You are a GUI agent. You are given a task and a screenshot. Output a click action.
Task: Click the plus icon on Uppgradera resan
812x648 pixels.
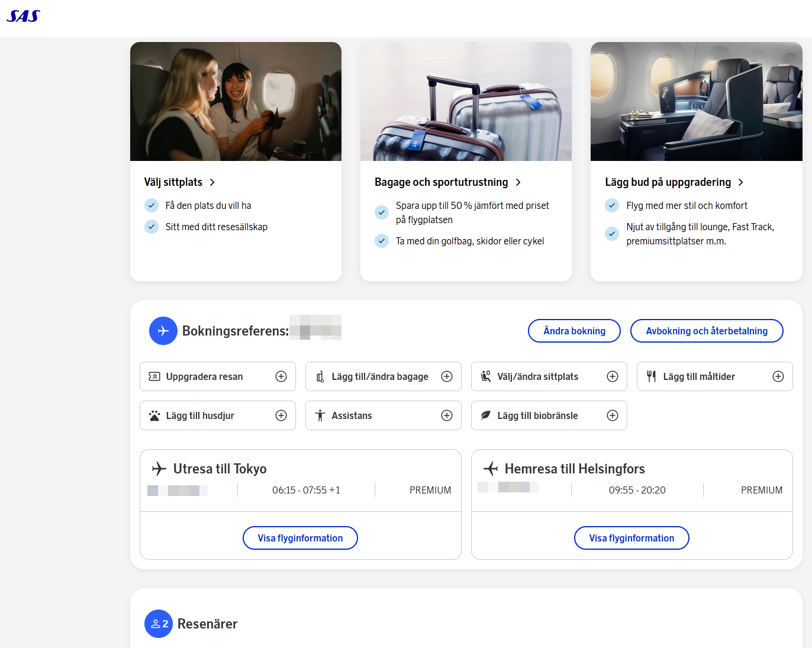tap(281, 376)
